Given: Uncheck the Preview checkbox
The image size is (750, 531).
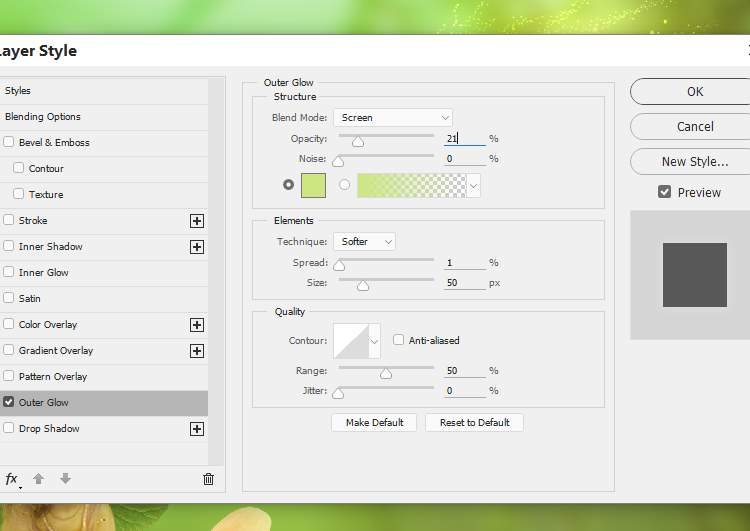Looking at the screenshot, I should [664, 192].
